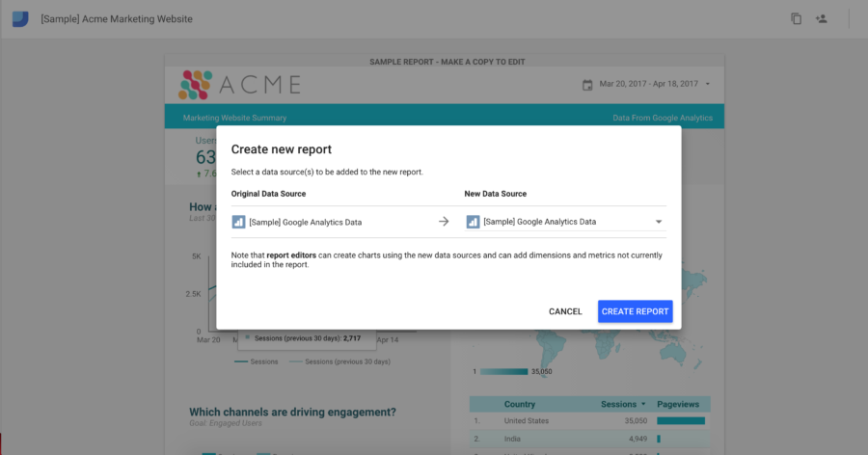Click the Data Studio logo icon
Screen dimensions: 868x455
[20, 19]
